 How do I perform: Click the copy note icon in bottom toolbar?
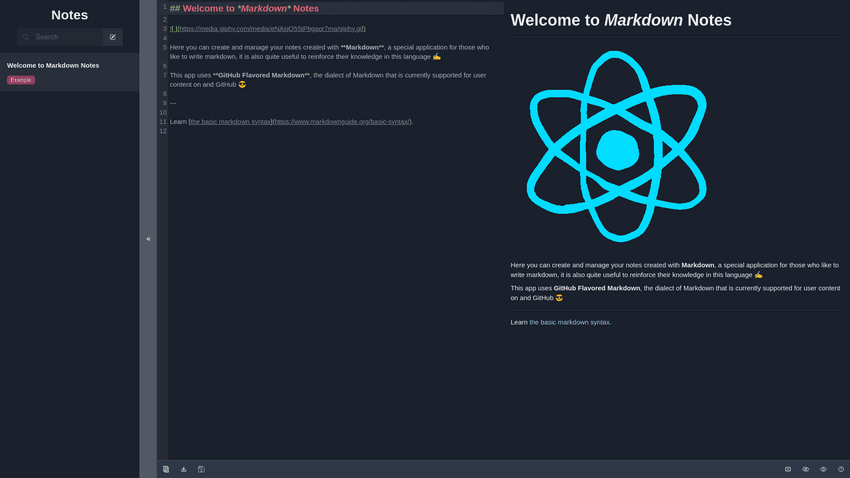click(x=166, y=469)
